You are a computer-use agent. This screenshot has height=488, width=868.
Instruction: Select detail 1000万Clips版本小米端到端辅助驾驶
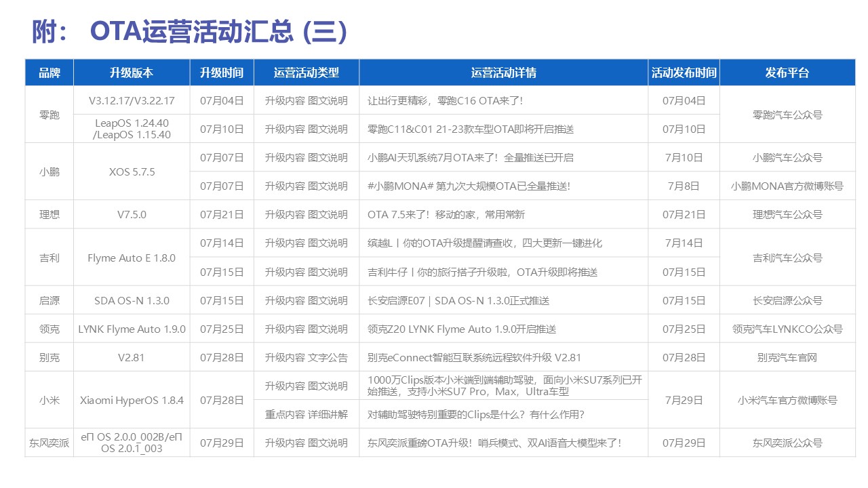[x=504, y=386]
